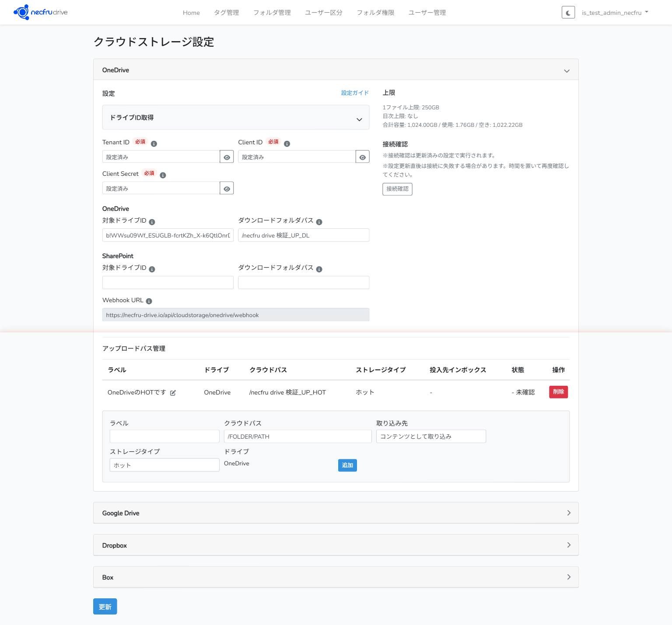
Task: Open is_test_admin_necfru user menu
Action: click(615, 13)
